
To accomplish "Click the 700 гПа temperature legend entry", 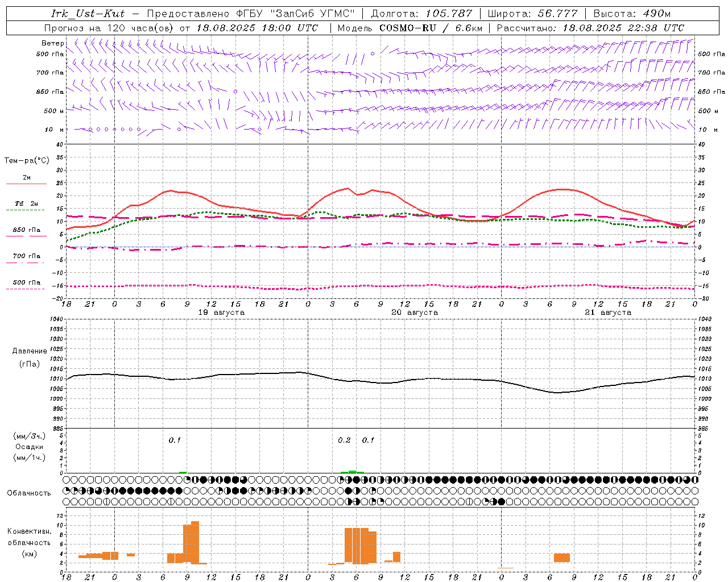I will pos(27,256).
